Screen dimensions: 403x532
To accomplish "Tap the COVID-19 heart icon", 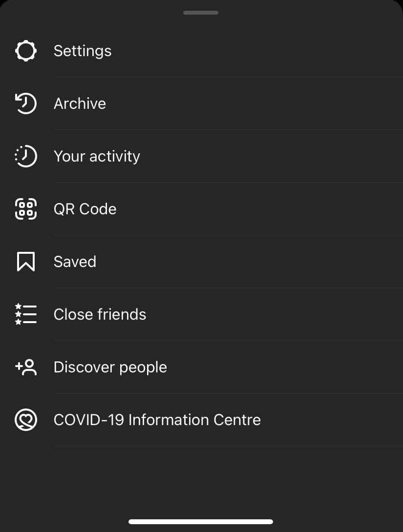I will tap(26, 420).
